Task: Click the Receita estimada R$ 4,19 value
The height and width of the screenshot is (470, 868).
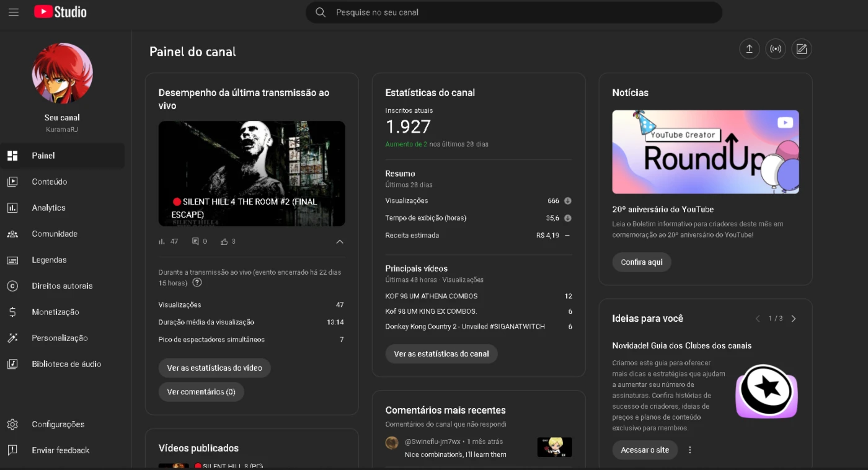Action: coord(548,236)
